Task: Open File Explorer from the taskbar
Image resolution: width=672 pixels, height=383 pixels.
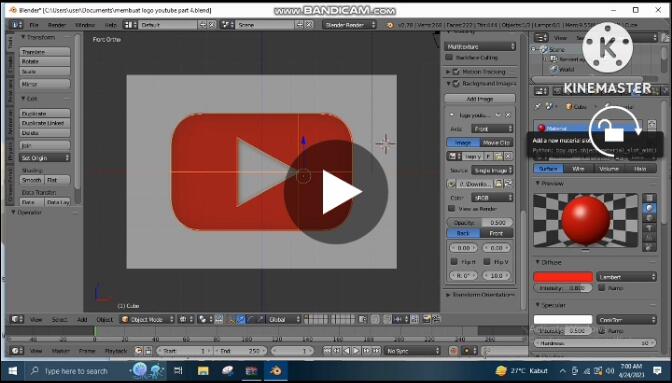Action: (x=203, y=371)
